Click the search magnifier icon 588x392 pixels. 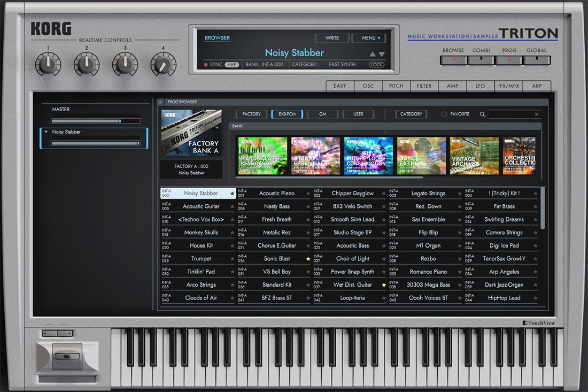pyautogui.click(x=482, y=114)
